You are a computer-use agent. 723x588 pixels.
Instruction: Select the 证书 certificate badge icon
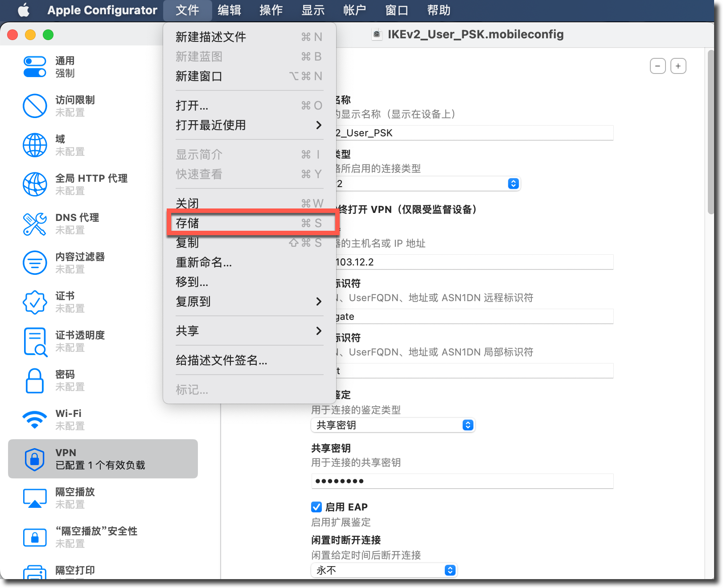click(x=35, y=302)
